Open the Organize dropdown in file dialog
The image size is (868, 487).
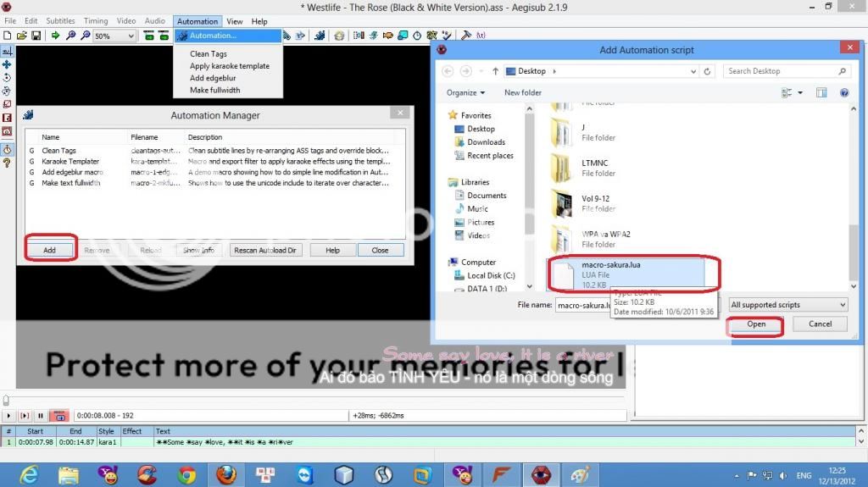tap(465, 92)
